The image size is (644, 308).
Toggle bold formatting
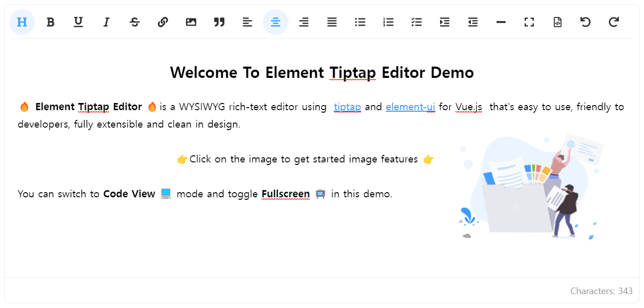coord(50,22)
